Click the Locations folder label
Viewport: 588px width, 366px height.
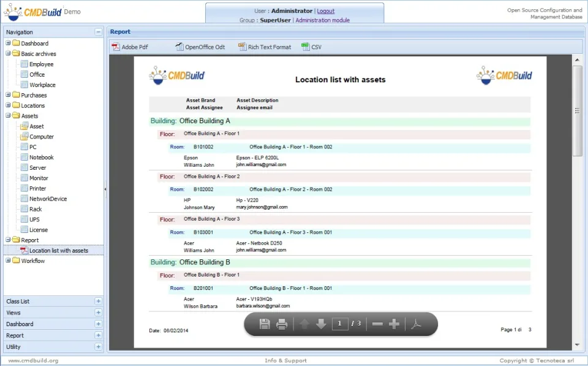pyautogui.click(x=32, y=105)
